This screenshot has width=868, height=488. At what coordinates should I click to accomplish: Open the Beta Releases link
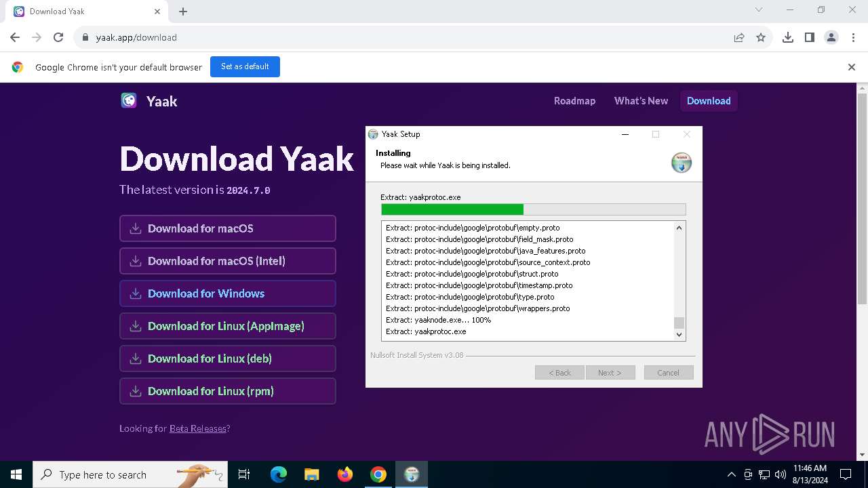pyautogui.click(x=197, y=428)
